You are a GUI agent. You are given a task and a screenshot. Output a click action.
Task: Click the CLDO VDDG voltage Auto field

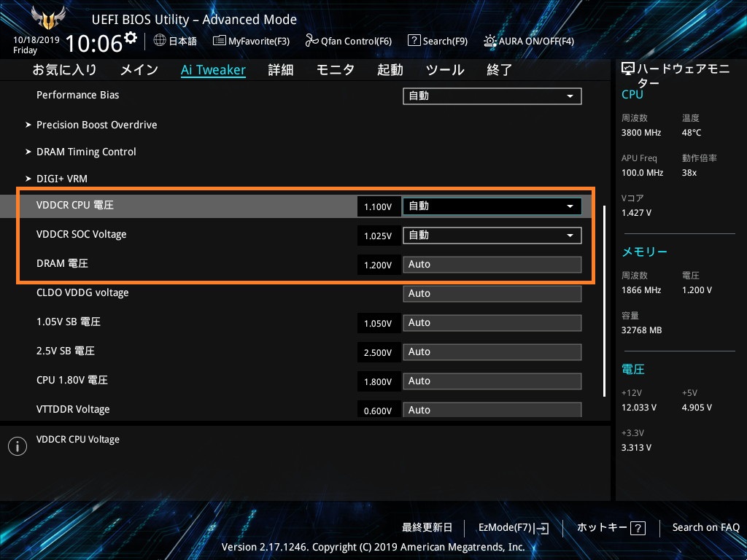tap(492, 293)
